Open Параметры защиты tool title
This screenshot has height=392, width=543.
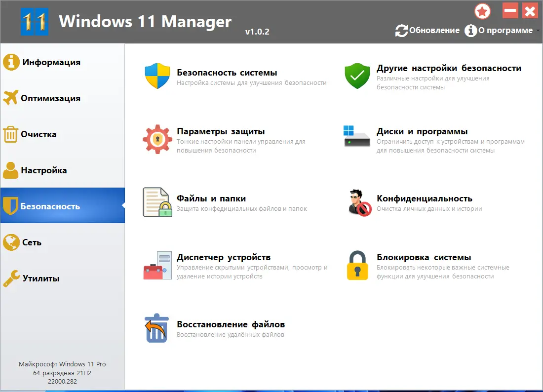(221, 132)
